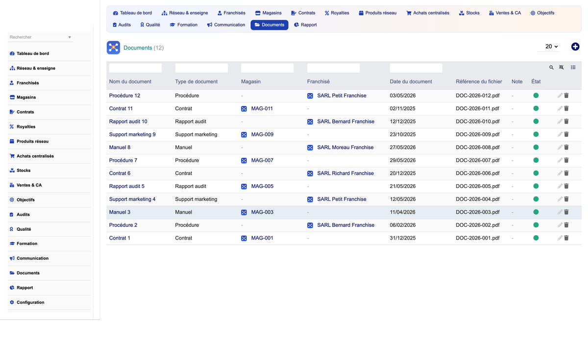Viewport: 588px width, 364px height.
Task: Open the Rechercher dropdown in sidebar
Action: (41, 37)
